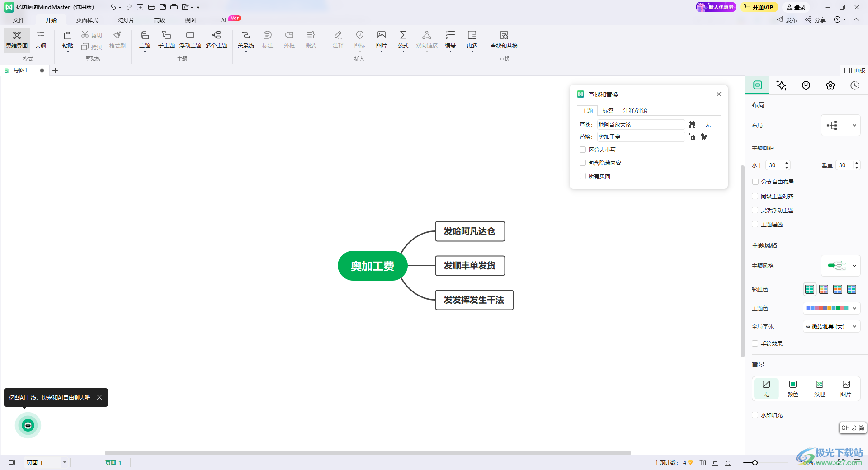Viewport: 868px width, 470px height.
Task: Enable 所有页面 checkbox
Action: 583,176
